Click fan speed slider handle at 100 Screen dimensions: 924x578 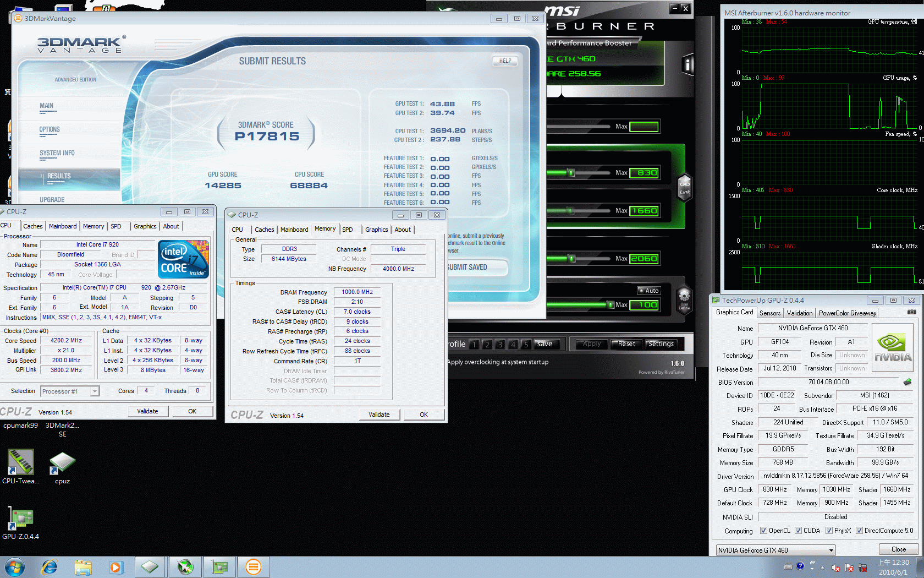point(610,304)
